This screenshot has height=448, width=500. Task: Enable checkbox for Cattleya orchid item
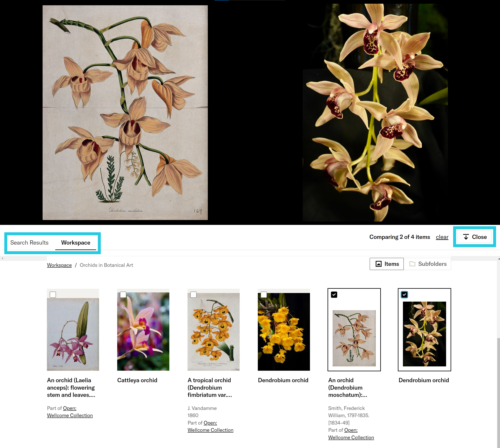click(123, 295)
